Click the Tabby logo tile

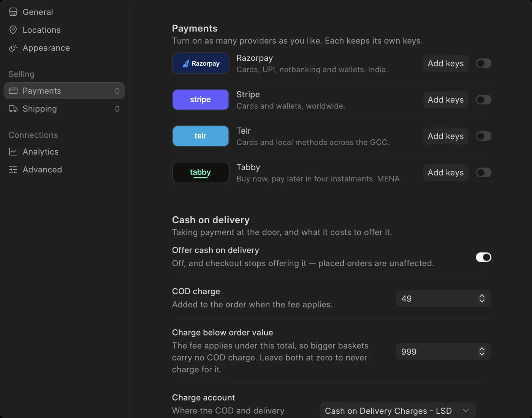[201, 172]
